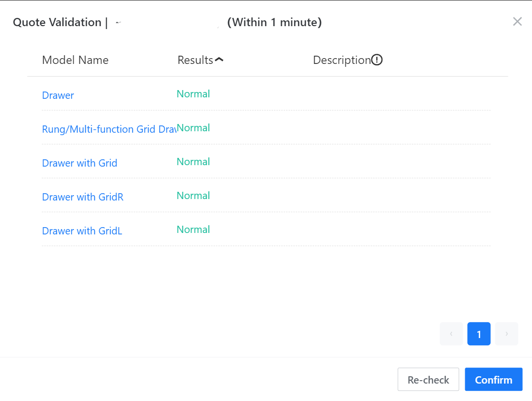The width and height of the screenshot is (532, 401).
Task: Close the Quote Validation dialog
Action: [517, 22]
